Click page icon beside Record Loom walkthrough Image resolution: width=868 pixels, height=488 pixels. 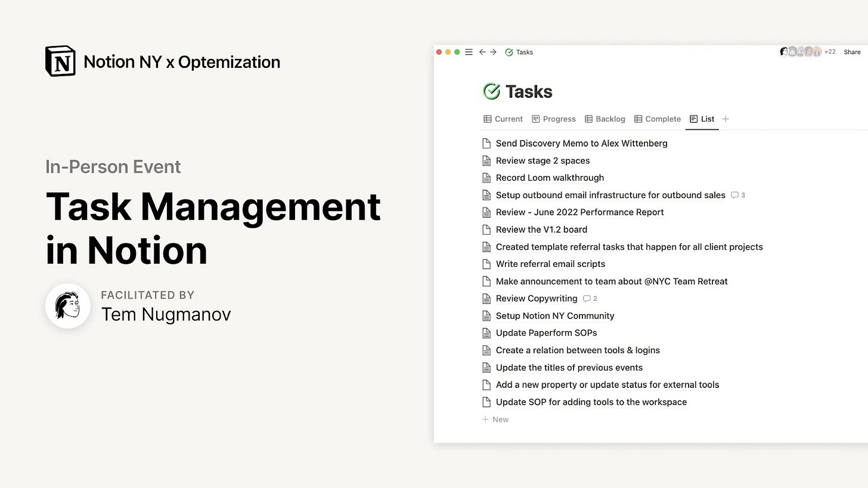[x=486, y=178]
